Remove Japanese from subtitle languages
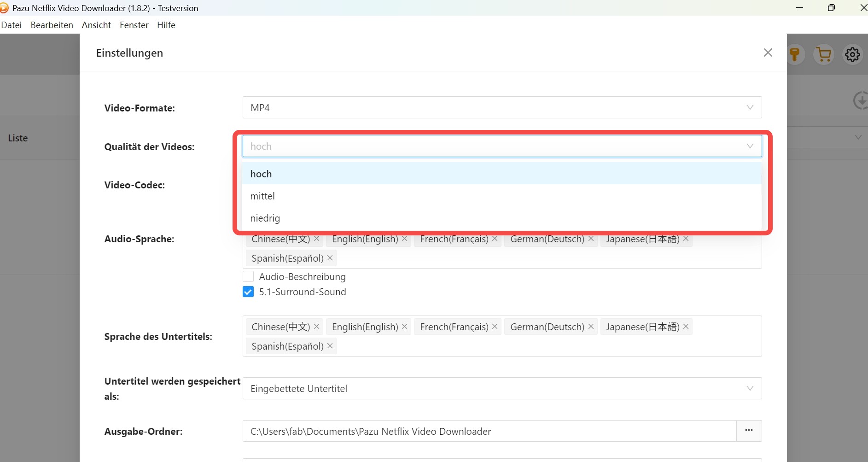The image size is (868, 462). [x=686, y=327]
